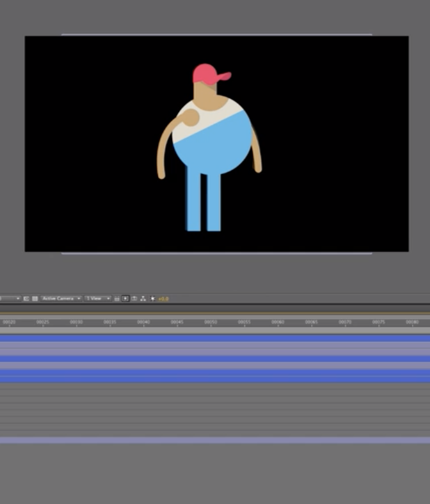The width and height of the screenshot is (430, 504).
Task: Click the Timeline button icon
Action: 134,299
